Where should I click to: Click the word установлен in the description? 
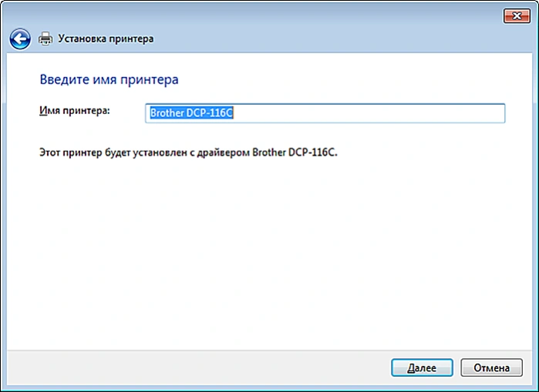pyautogui.click(x=160, y=152)
